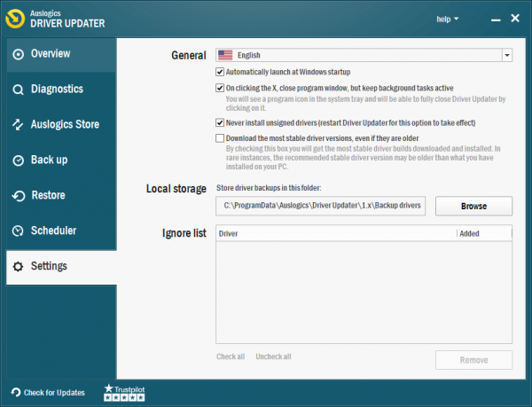Click Check for Updates link
532x407 pixels.
click(x=54, y=393)
